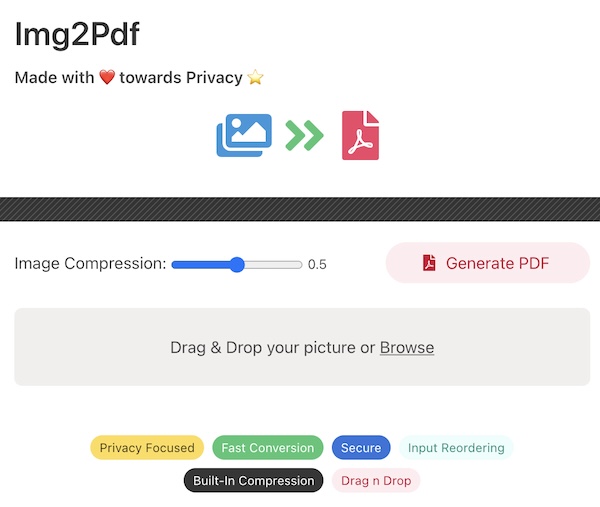Open the Browse file link
This screenshot has height=507, width=600.
point(407,348)
